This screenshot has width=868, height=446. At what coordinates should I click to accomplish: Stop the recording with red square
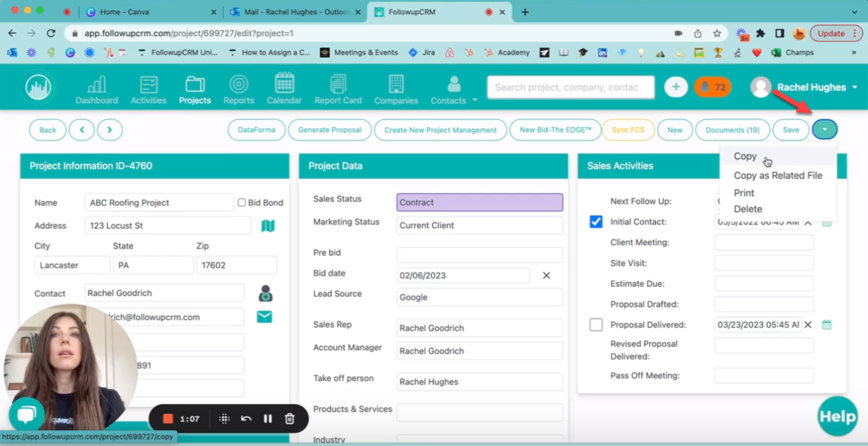pyautogui.click(x=168, y=418)
